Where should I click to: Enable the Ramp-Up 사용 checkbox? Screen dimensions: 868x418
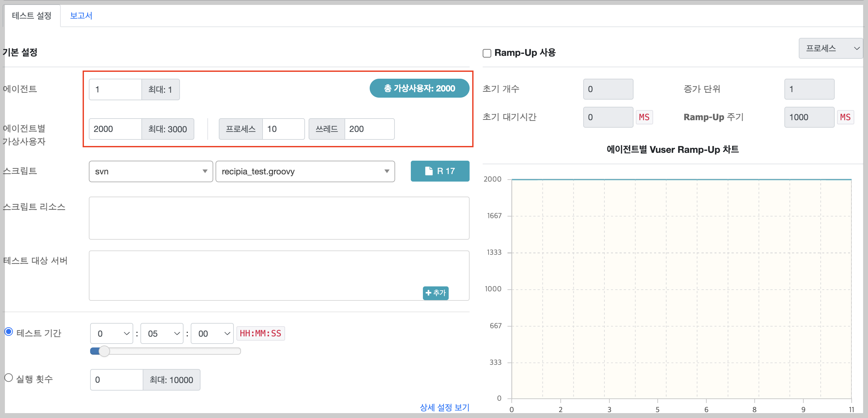487,53
